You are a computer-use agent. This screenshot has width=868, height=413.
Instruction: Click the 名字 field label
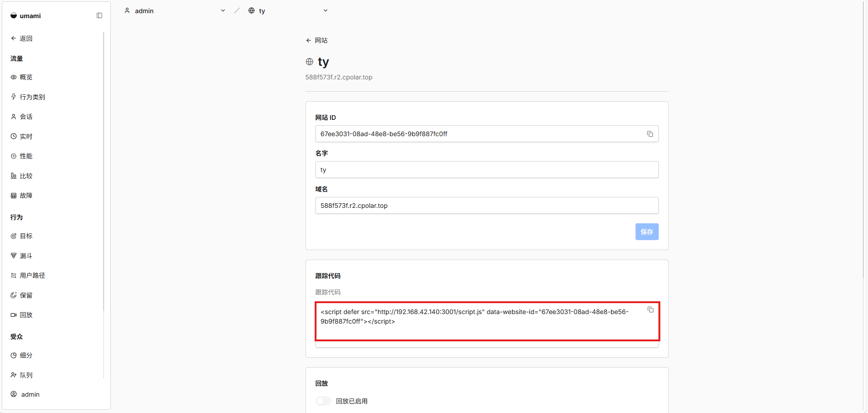[x=321, y=153]
